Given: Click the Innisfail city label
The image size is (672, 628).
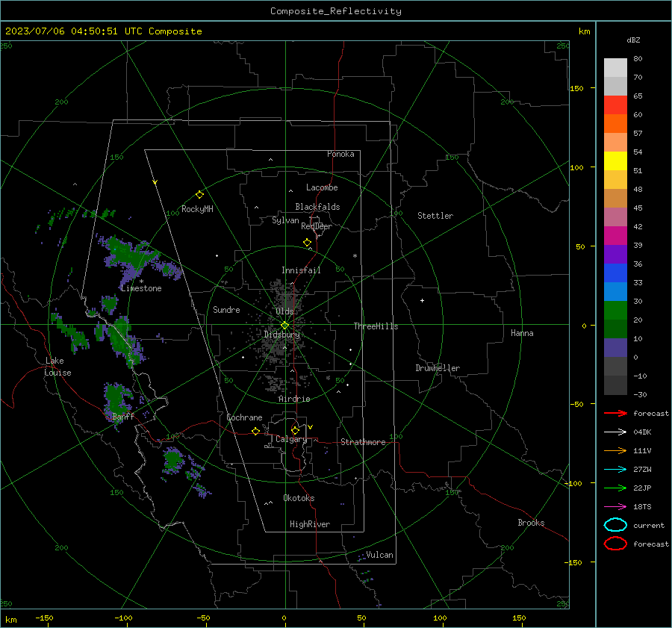Looking at the screenshot, I should coord(301,270).
